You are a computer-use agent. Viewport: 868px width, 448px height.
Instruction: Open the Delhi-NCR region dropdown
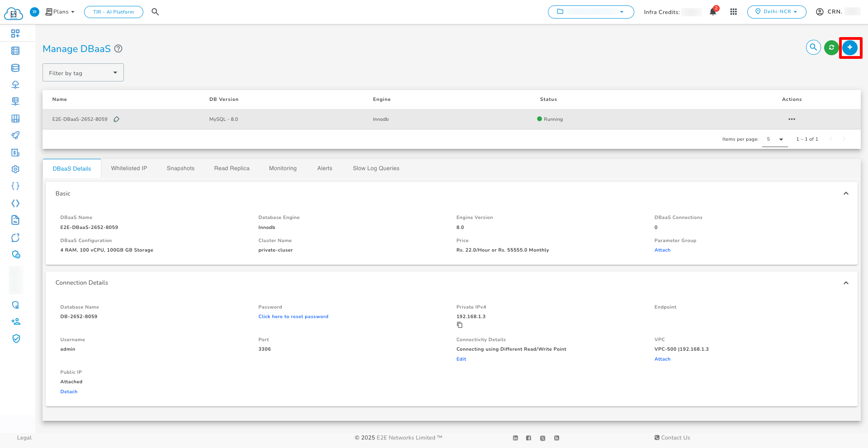point(776,12)
